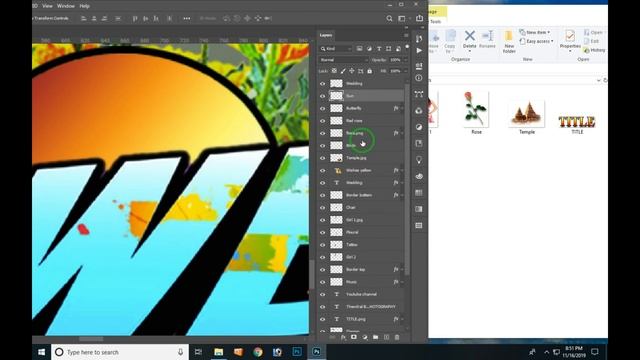Hide the Butterfly layer

coord(322,109)
